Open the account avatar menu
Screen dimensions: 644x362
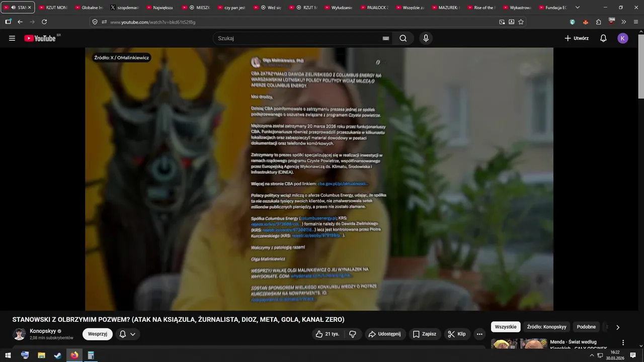tap(623, 38)
